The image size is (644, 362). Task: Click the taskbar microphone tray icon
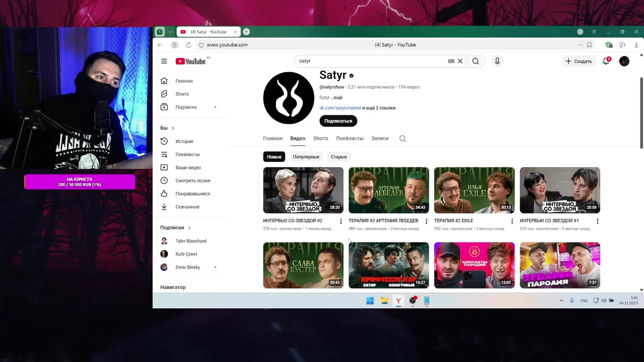click(572, 301)
